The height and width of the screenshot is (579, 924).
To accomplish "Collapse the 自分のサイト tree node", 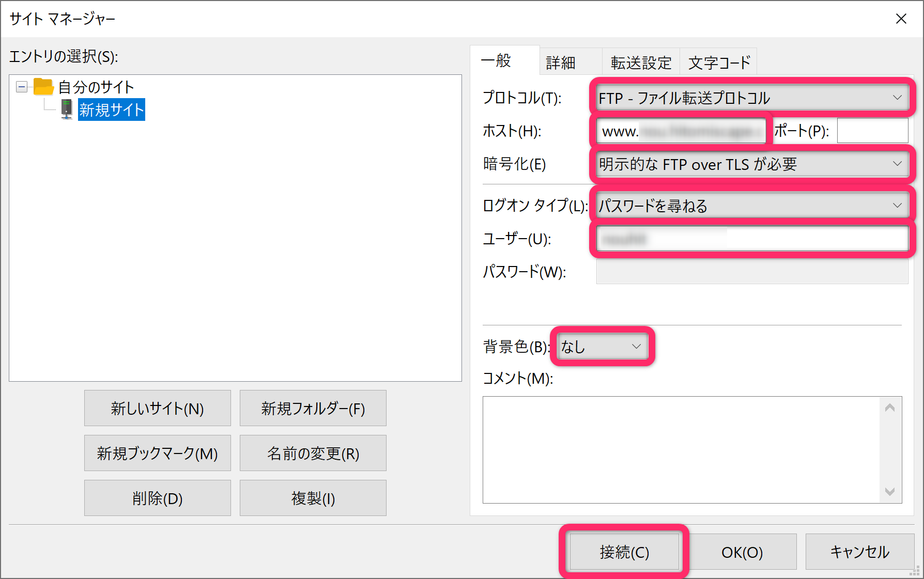I will (21, 87).
